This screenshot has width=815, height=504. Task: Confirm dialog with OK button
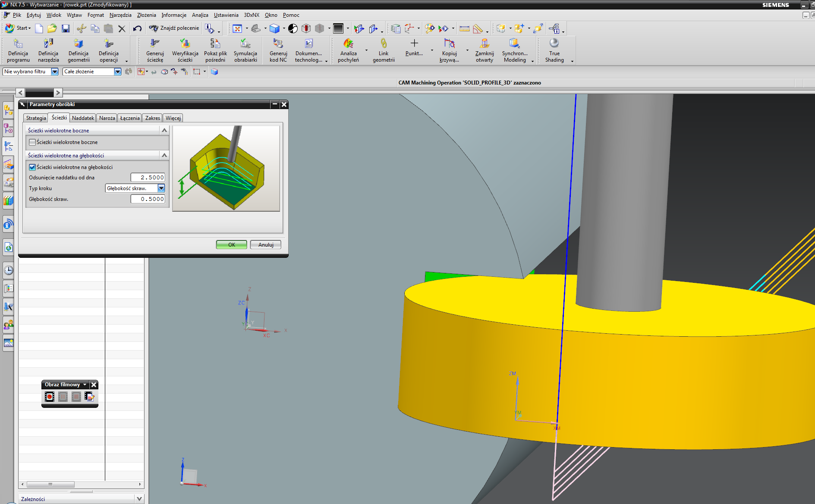(x=232, y=245)
